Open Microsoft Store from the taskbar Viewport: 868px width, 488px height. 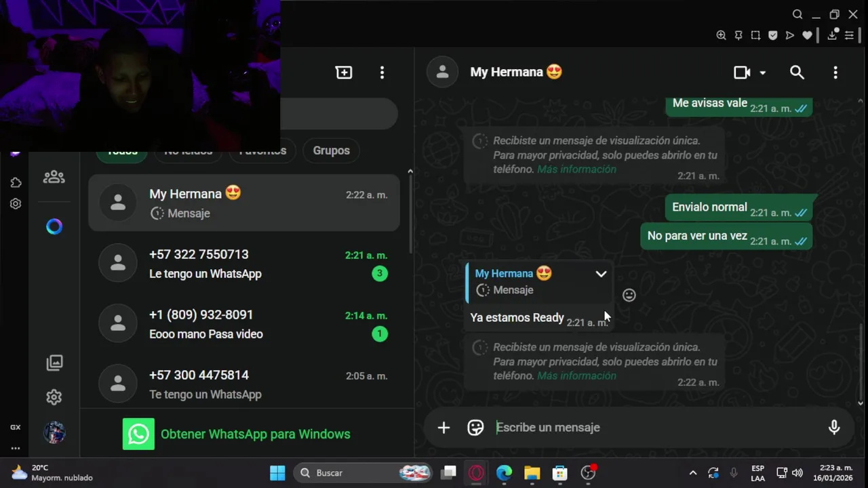559,473
